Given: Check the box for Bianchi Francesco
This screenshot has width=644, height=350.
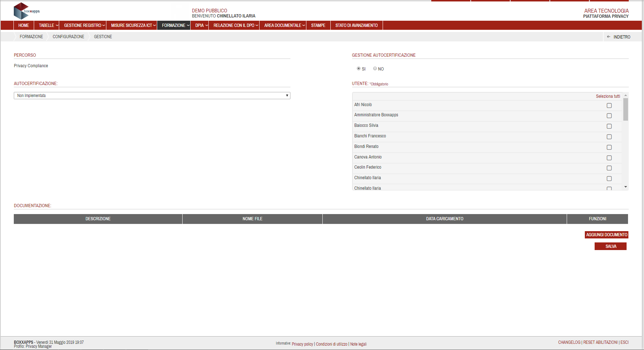Looking at the screenshot, I should [x=609, y=137].
